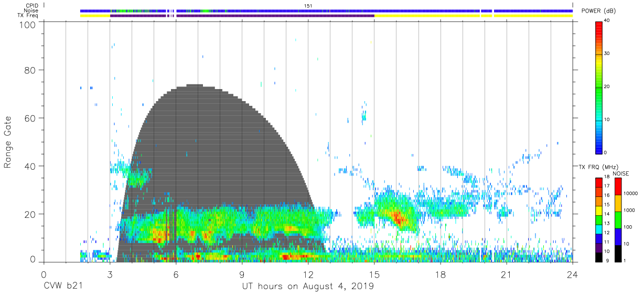Viewport: 644px width, 297px height.
Task: Click the 18 label on TX frequency legend
Action: (607, 177)
